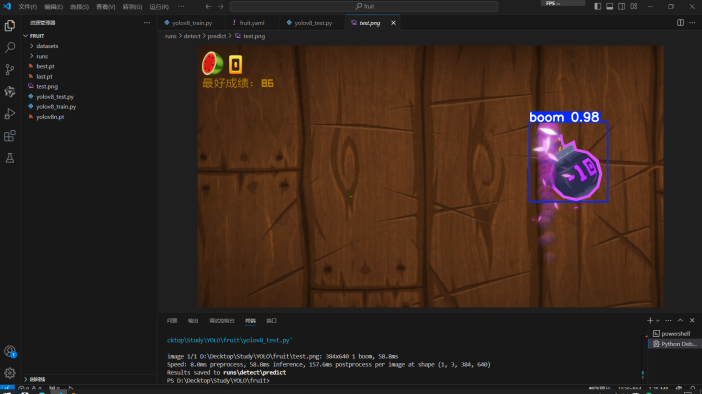Select the 终端 panel tab
This screenshot has height=394, width=702.
[250, 321]
